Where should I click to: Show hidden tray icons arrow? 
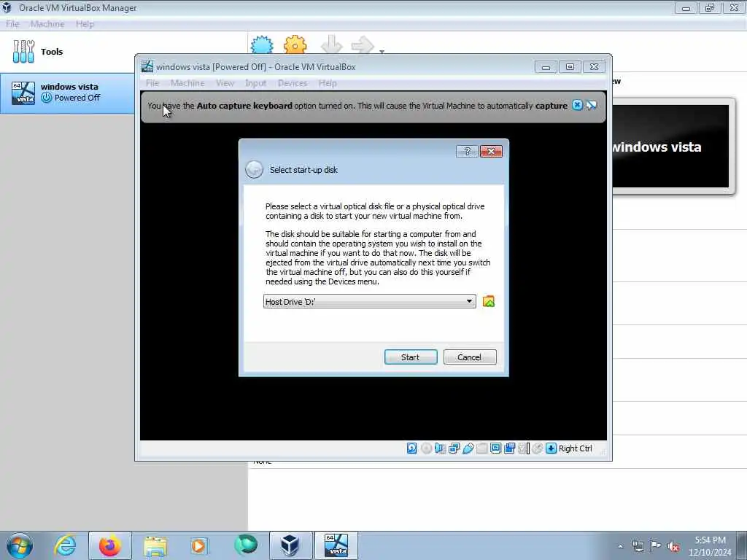tap(620, 546)
